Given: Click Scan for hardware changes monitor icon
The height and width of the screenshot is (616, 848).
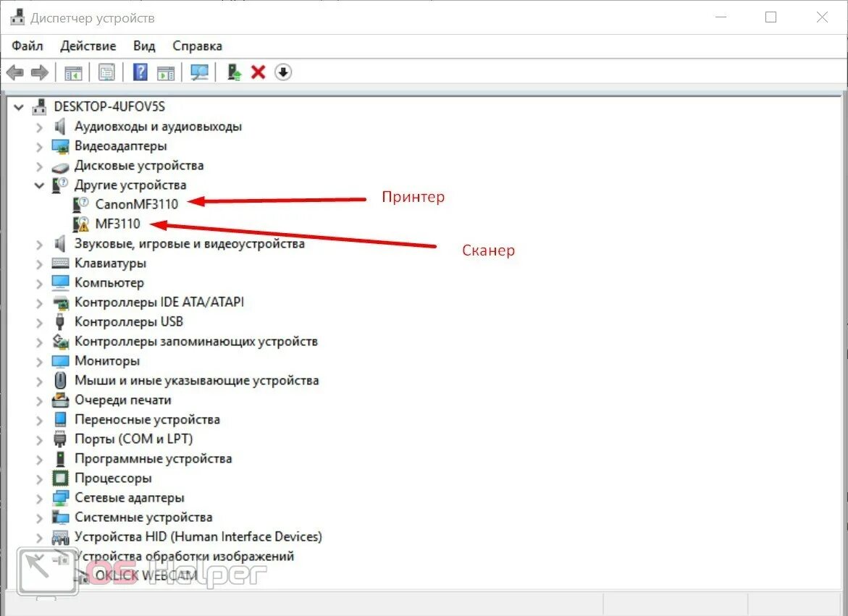Looking at the screenshot, I should pyautogui.click(x=200, y=72).
